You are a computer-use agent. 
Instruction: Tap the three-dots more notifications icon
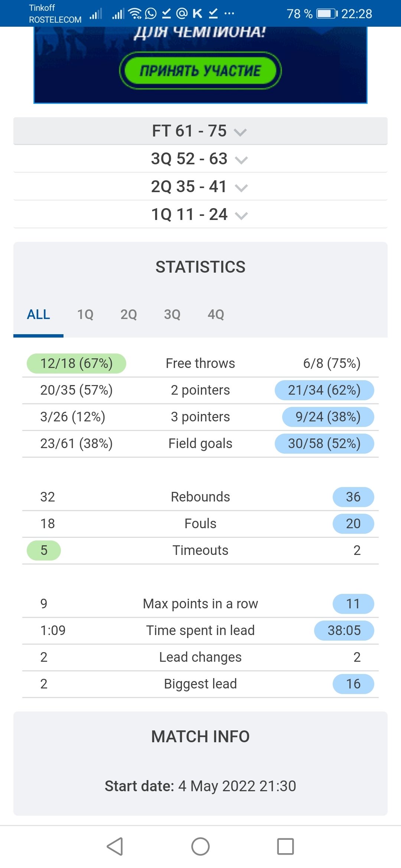click(x=229, y=14)
